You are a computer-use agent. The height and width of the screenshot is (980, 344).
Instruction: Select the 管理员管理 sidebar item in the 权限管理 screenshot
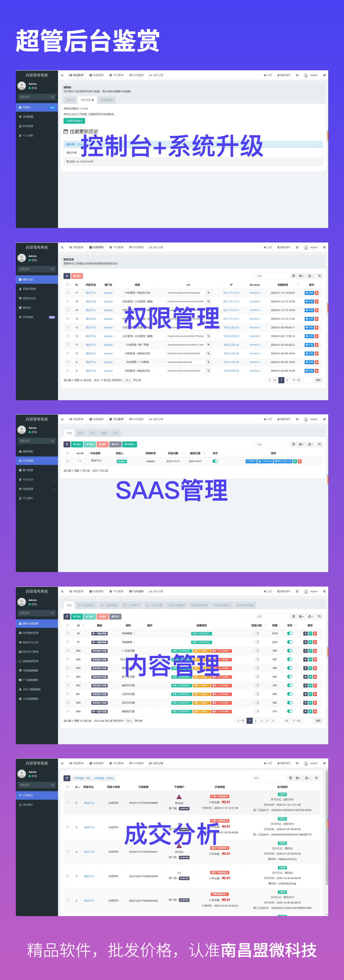[37, 289]
